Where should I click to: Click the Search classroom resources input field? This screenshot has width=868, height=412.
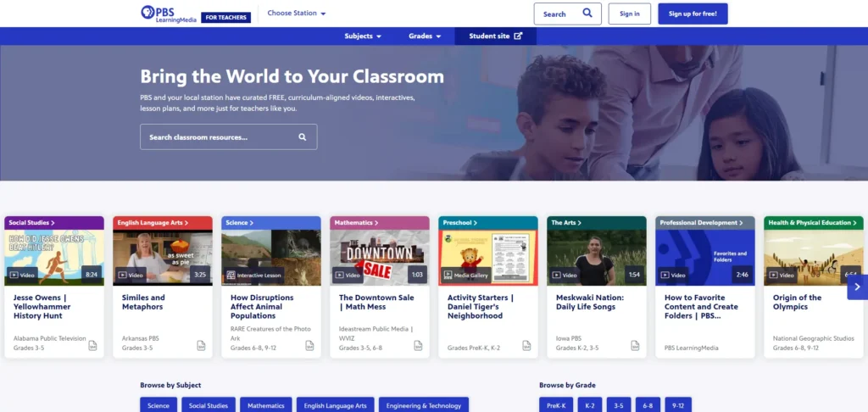(x=229, y=136)
